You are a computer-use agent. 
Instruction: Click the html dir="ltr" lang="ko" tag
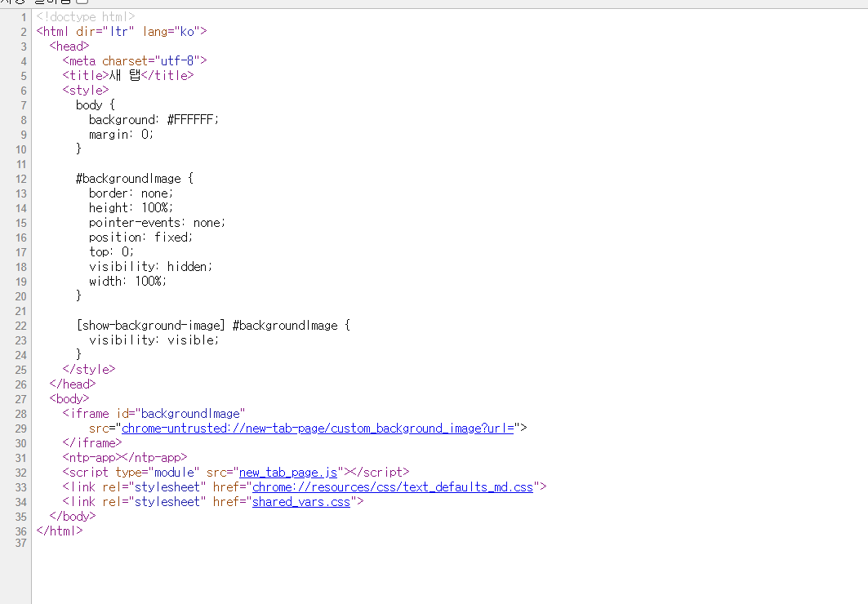point(122,32)
